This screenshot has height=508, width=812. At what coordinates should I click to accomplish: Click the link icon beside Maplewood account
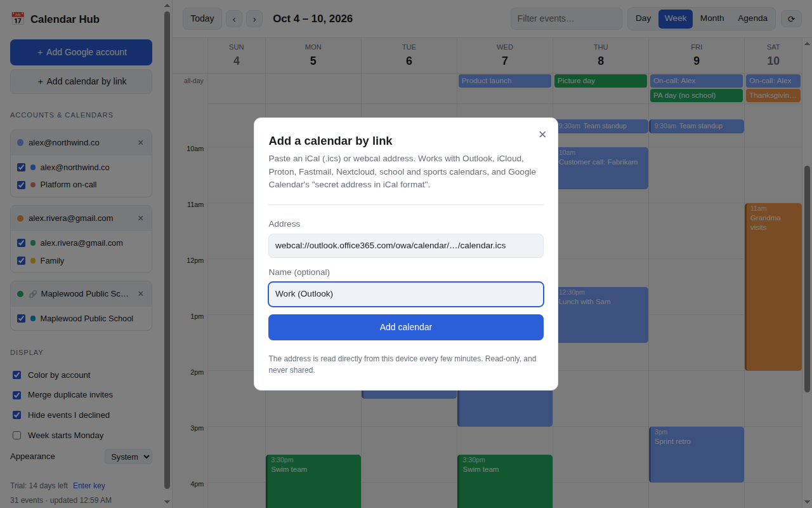33,294
